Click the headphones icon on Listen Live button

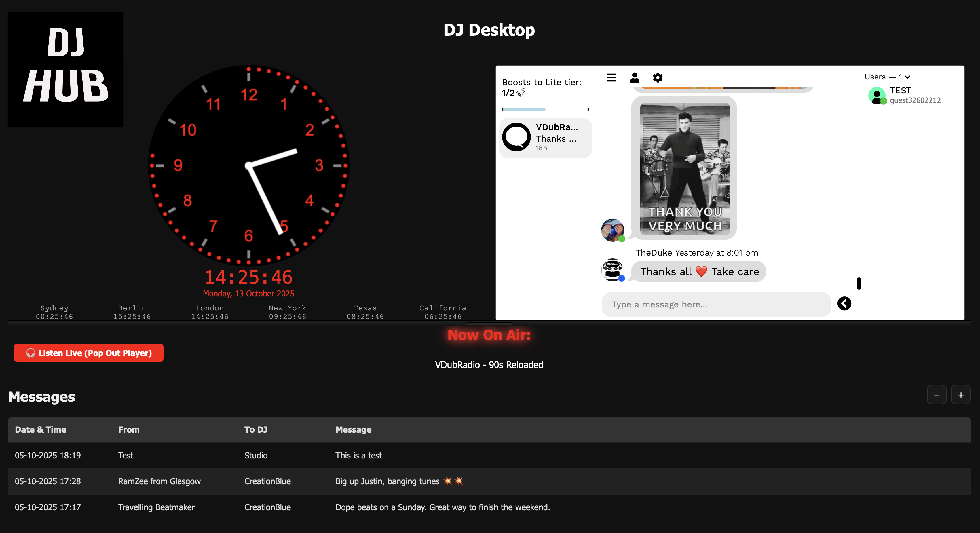(31, 353)
